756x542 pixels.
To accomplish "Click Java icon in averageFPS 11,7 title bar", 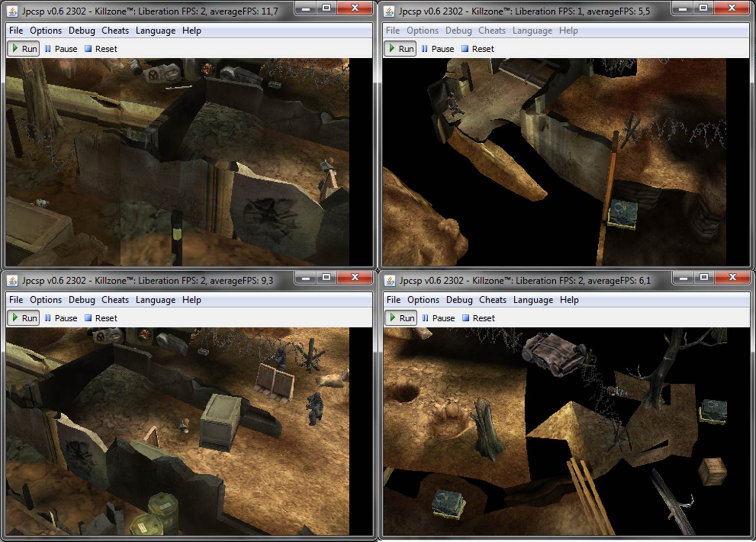I will pos(13,11).
